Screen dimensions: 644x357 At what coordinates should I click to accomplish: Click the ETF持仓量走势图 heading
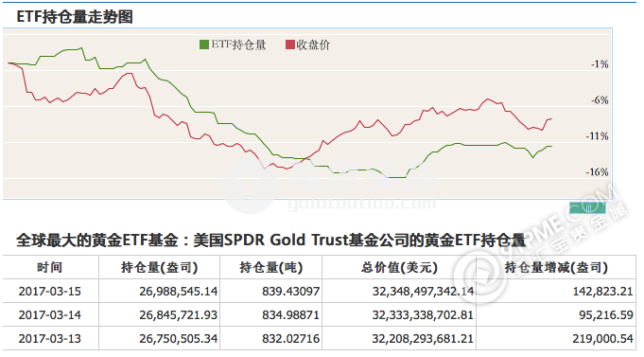(75, 17)
